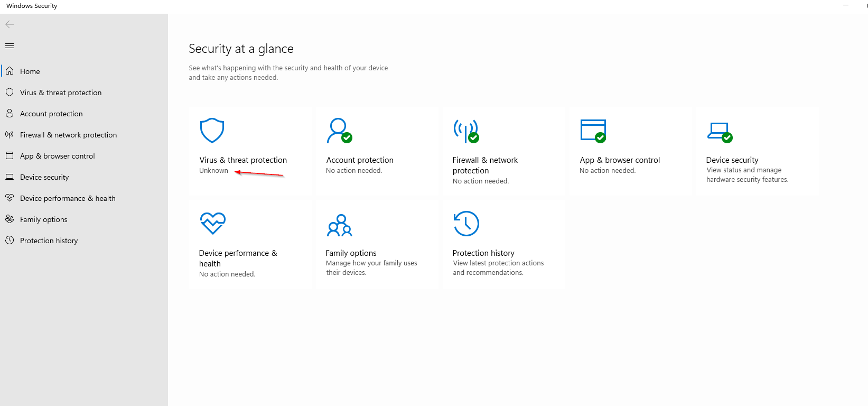Select Home in the sidebar
This screenshot has height=406, width=868.
coord(30,71)
